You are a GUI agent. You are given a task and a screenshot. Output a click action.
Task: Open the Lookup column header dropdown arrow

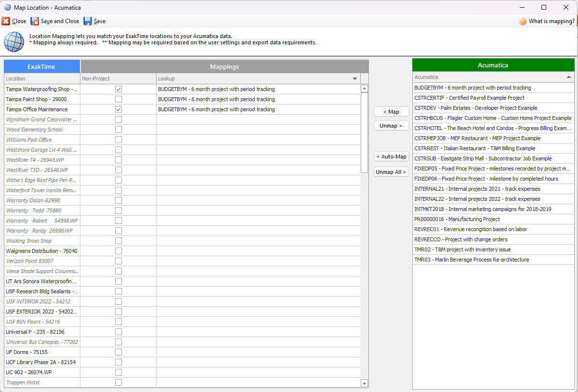[x=355, y=78]
